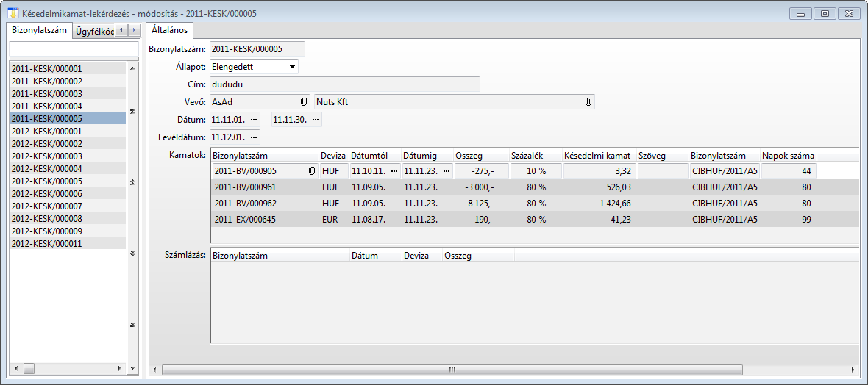Jump to first record with top double-arrow
The height and width of the screenshot is (385, 868).
point(132,111)
